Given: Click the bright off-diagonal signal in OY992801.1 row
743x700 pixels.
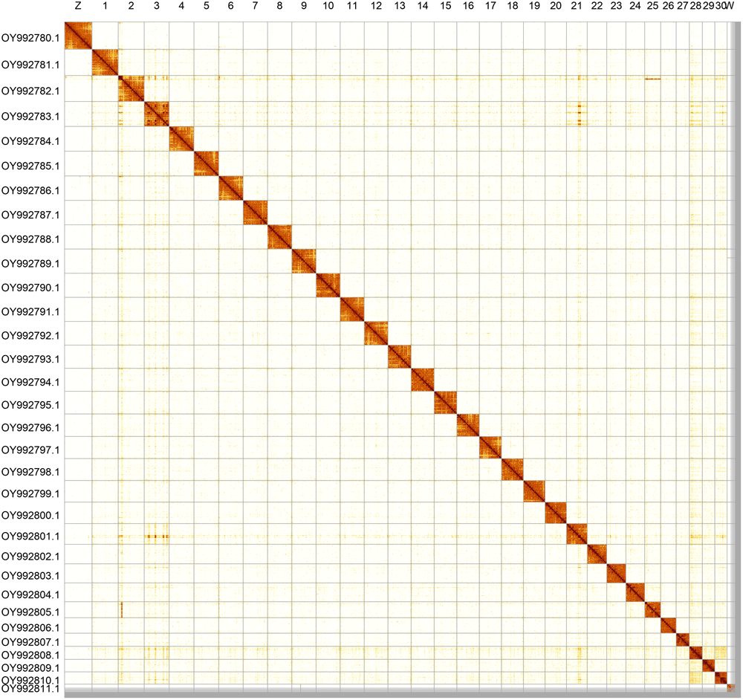Looking at the screenshot, I should [x=156, y=534].
